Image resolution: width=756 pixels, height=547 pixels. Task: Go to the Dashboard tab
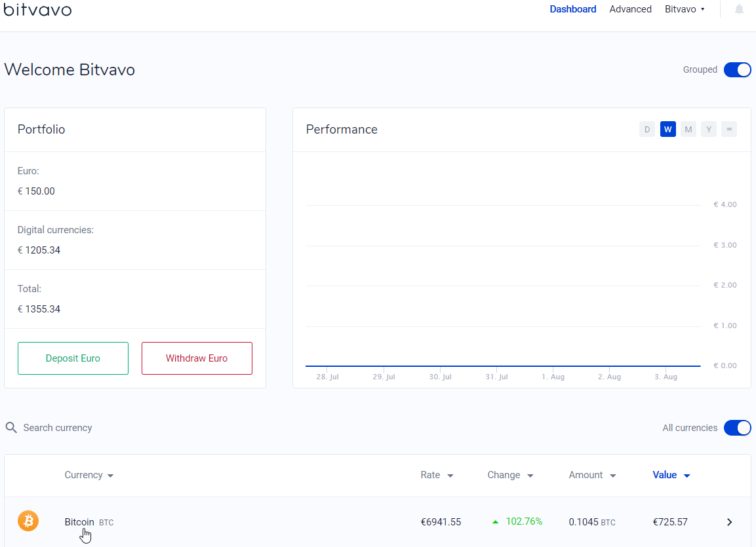pyautogui.click(x=573, y=9)
